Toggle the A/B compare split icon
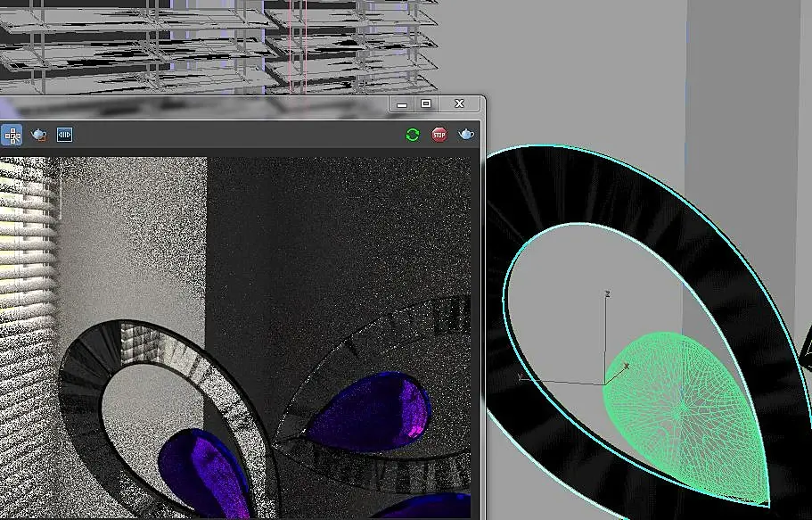The image size is (812, 520). 64,135
